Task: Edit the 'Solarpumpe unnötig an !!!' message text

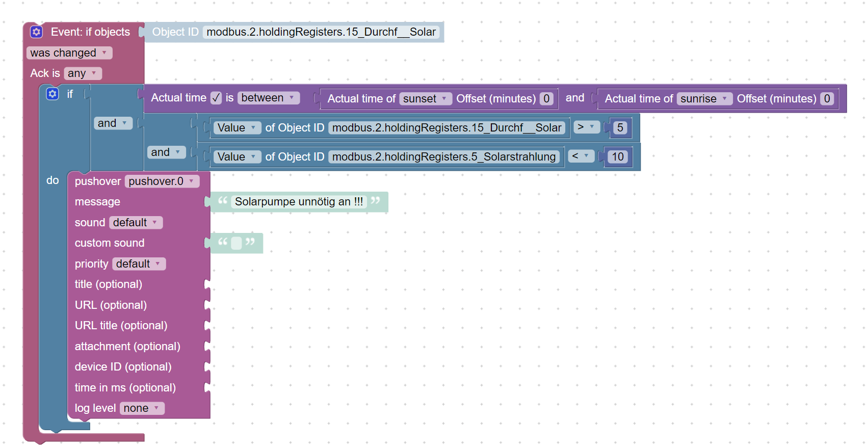Action: (x=299, y=202)
